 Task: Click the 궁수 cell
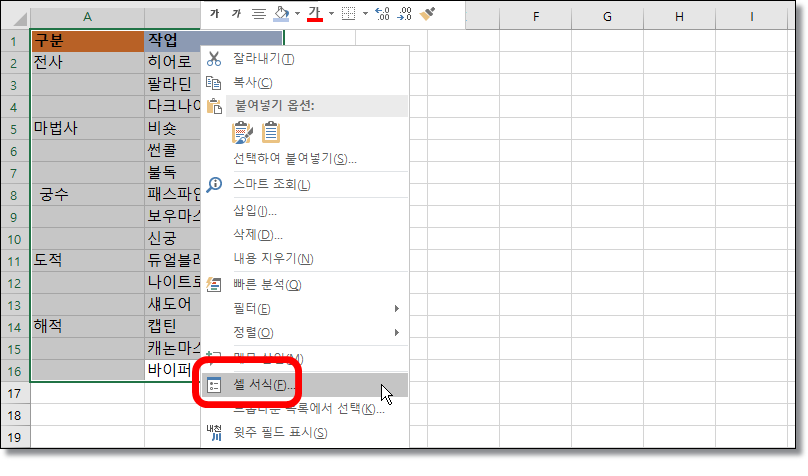(x=88, y=195)
